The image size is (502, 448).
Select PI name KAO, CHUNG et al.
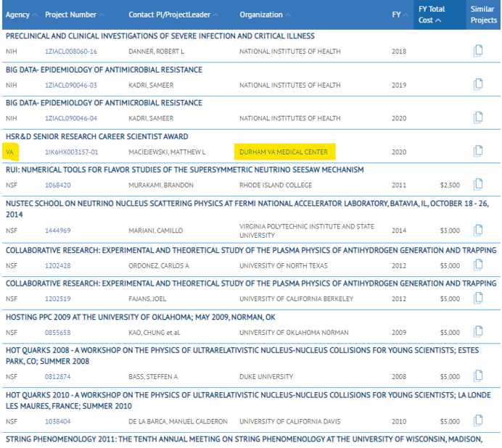[155, 333]
